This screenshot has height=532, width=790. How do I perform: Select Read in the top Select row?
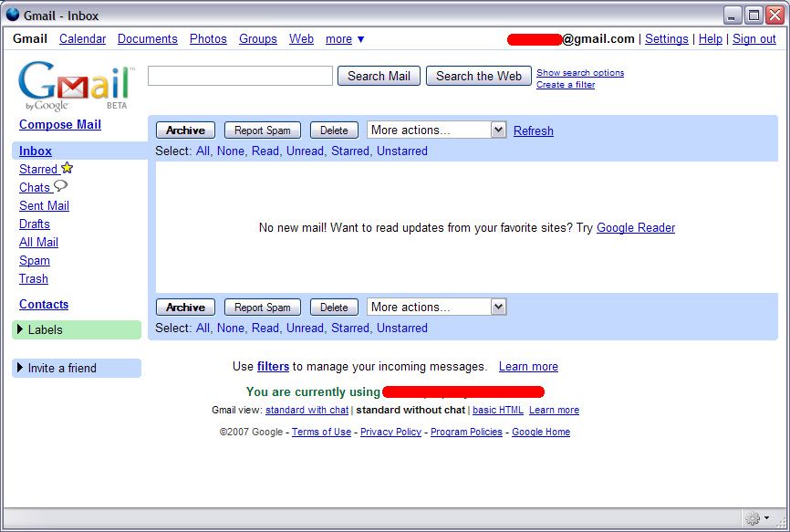tap(265, 151)
